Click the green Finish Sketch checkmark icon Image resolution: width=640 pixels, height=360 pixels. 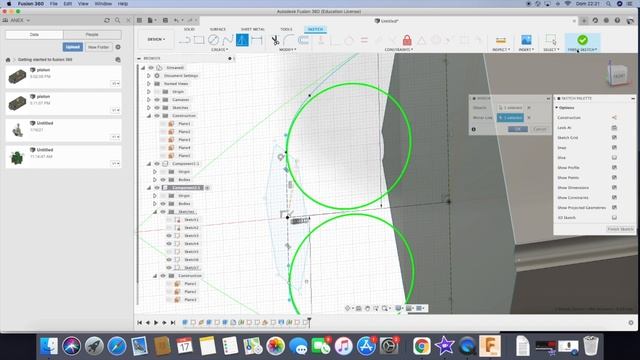582,40
